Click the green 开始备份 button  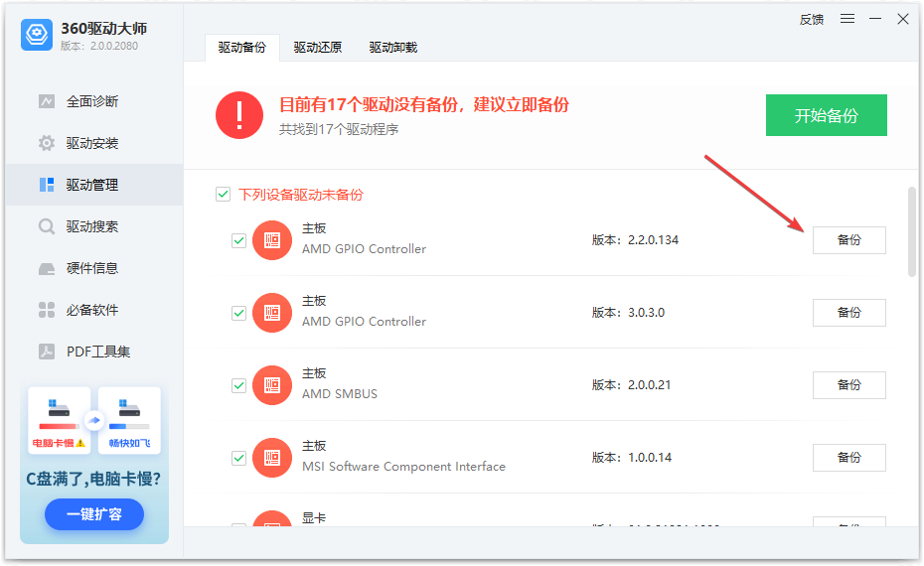point(826,115)
